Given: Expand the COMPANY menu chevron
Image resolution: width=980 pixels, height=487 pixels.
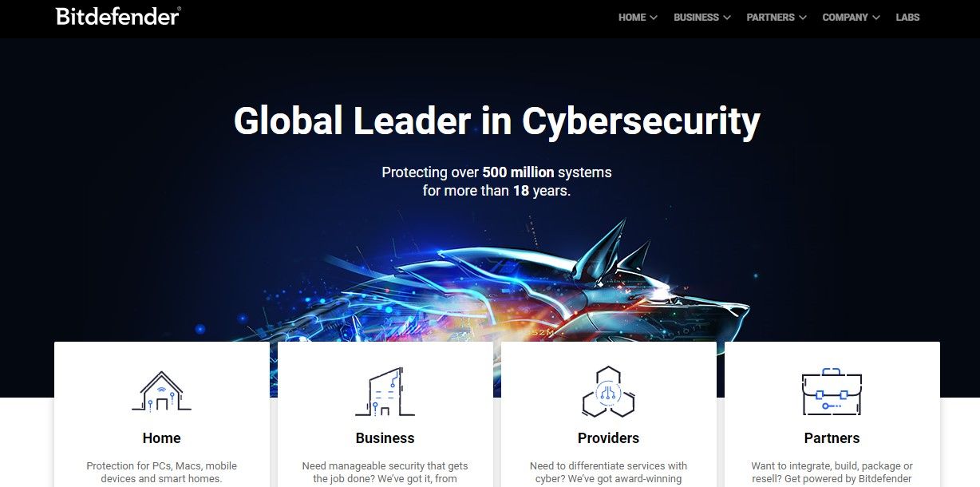Looking at the screenshot, I should coord(875,18).
